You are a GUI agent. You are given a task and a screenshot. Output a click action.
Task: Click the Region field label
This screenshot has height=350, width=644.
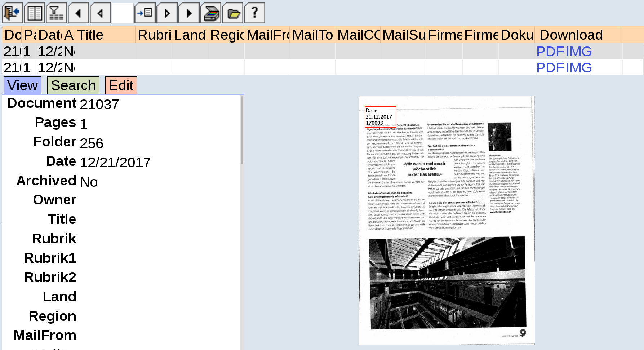pyautogui.click(x=53, y=316)
